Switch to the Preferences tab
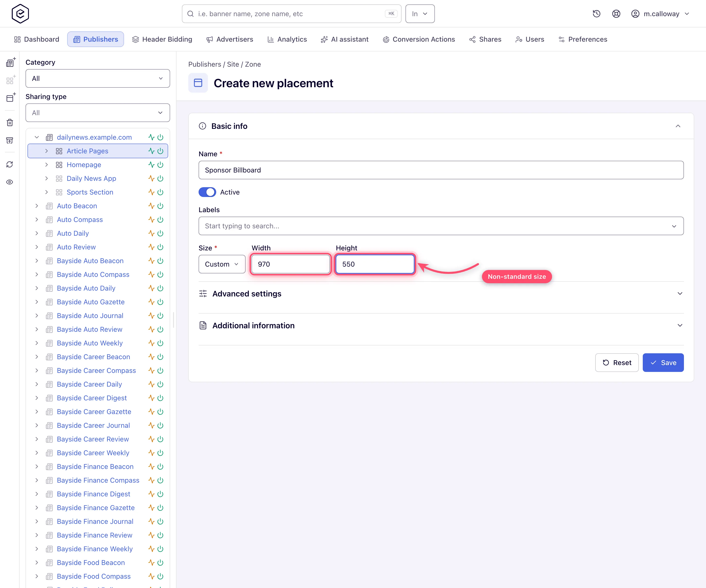 583,39
